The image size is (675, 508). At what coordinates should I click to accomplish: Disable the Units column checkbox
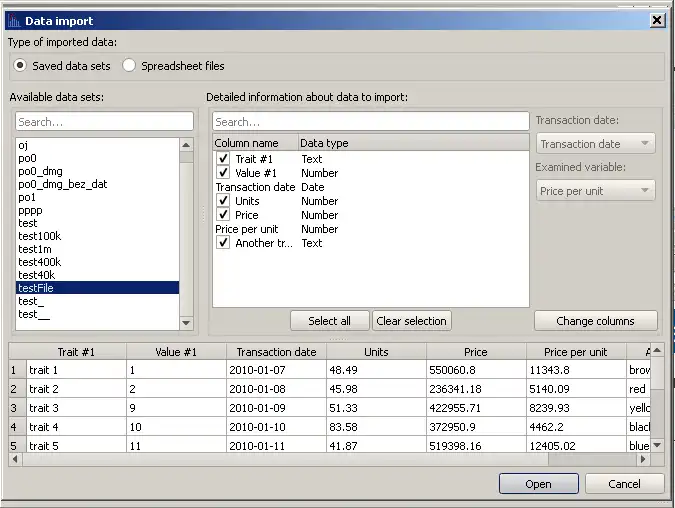pos(223,201)
